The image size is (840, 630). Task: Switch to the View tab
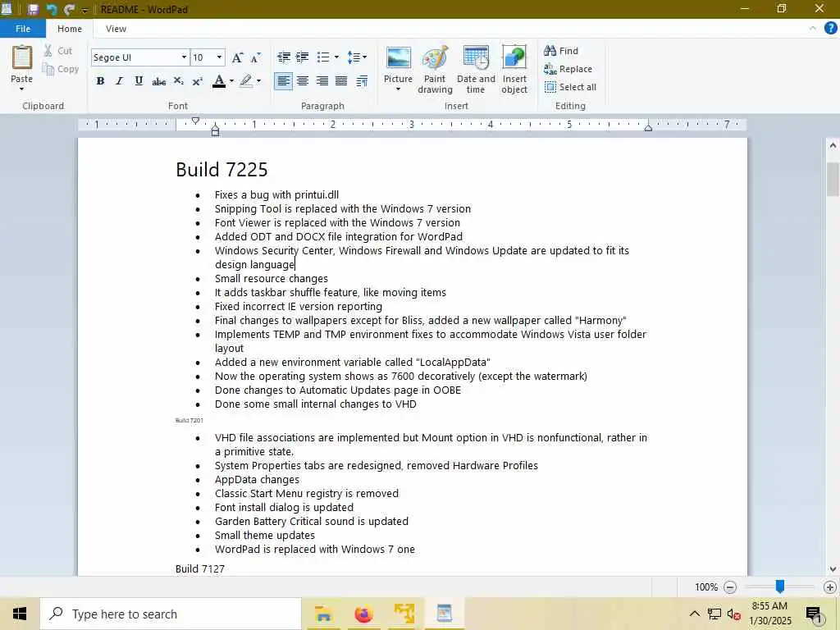click(x=116, y=29)
